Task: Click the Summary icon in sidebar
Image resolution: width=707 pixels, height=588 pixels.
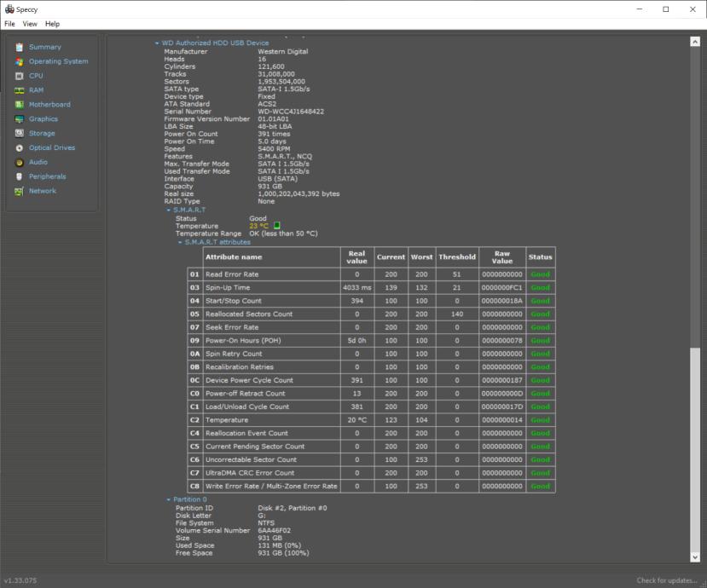Action: pyautogui.click(x=19, y=47)
